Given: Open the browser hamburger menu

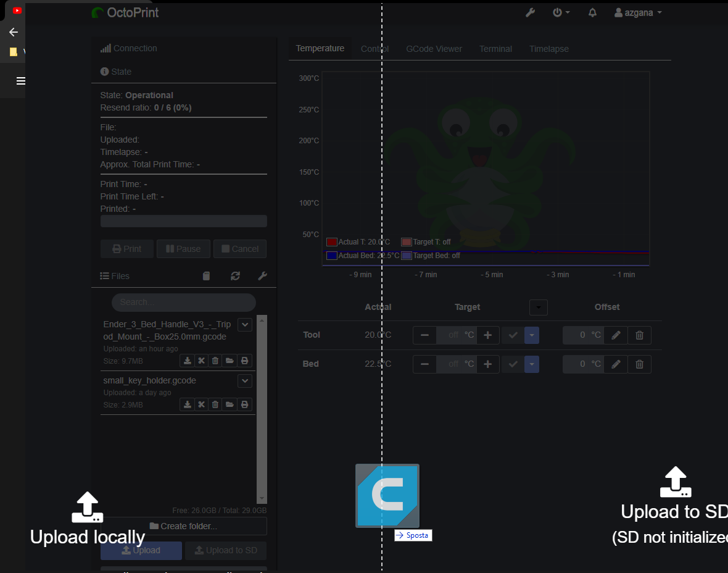Looking at the screenshot, I should [x=20, y=81].
